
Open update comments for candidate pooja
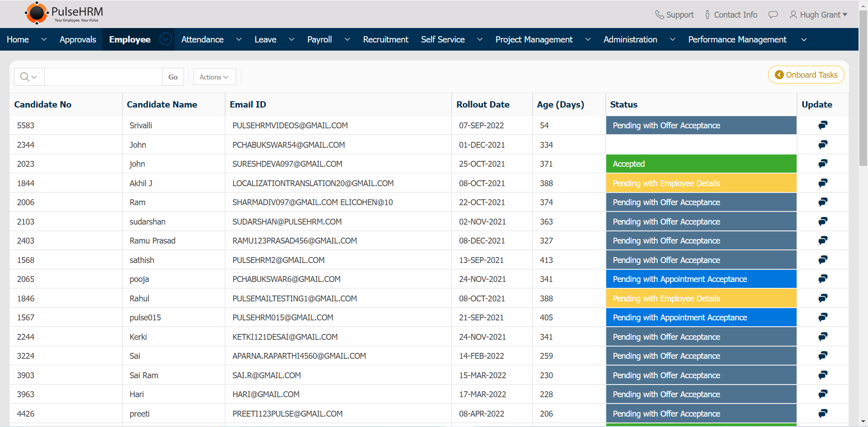click(x=823, y=279)
